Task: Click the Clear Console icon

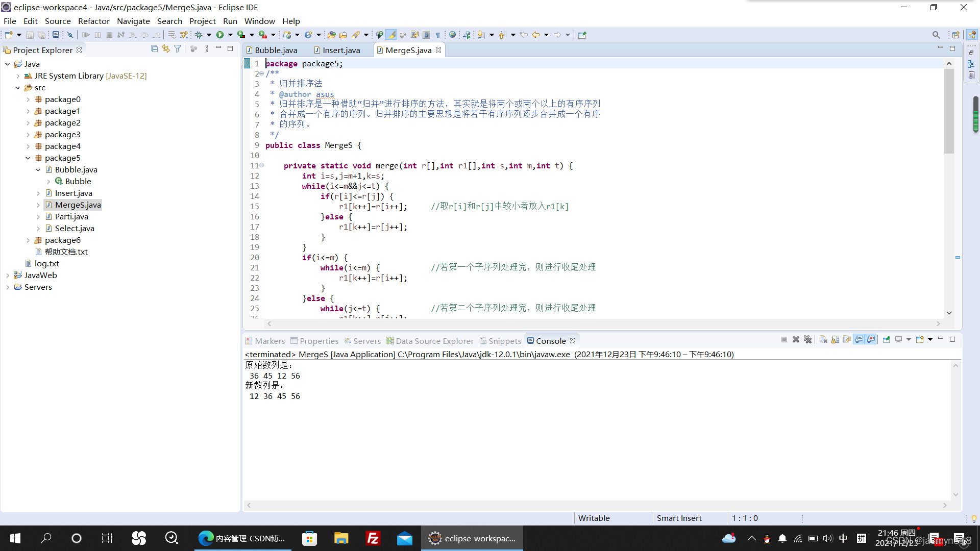Action: (x=823, y=340)
